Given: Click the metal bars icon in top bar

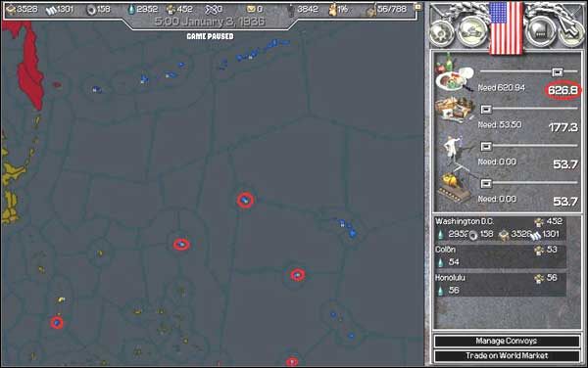Looking at the screenshot, I should point(51,10).
